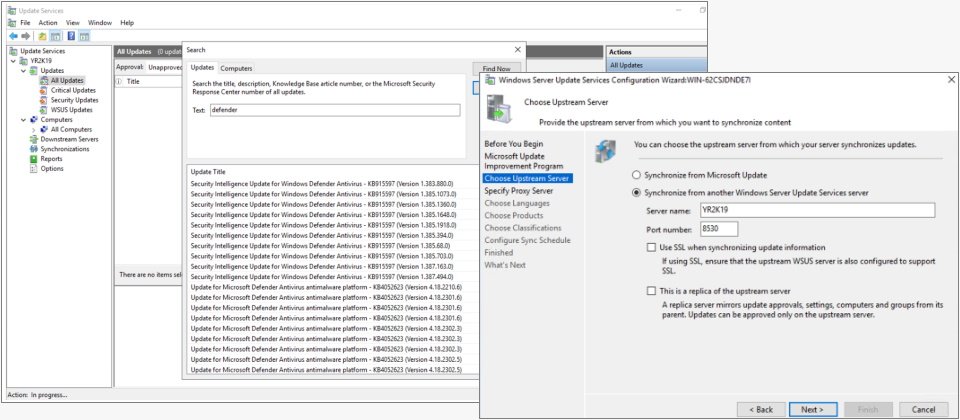Click the Computers node icon in tree
The height and width of the screenshot is (420, 960).
pos(34,120)
